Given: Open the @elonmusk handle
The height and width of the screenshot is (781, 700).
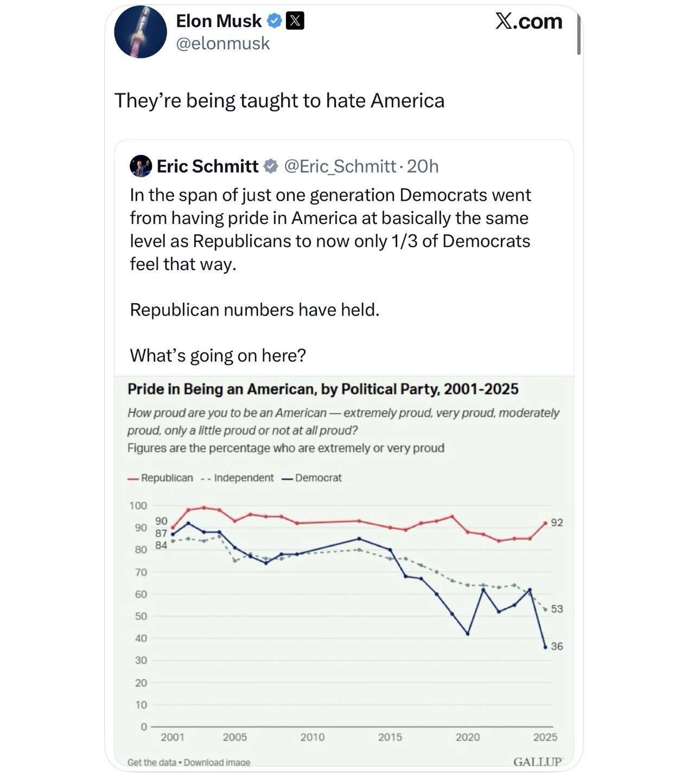Looking at the screenshot, I should (223, 43).
